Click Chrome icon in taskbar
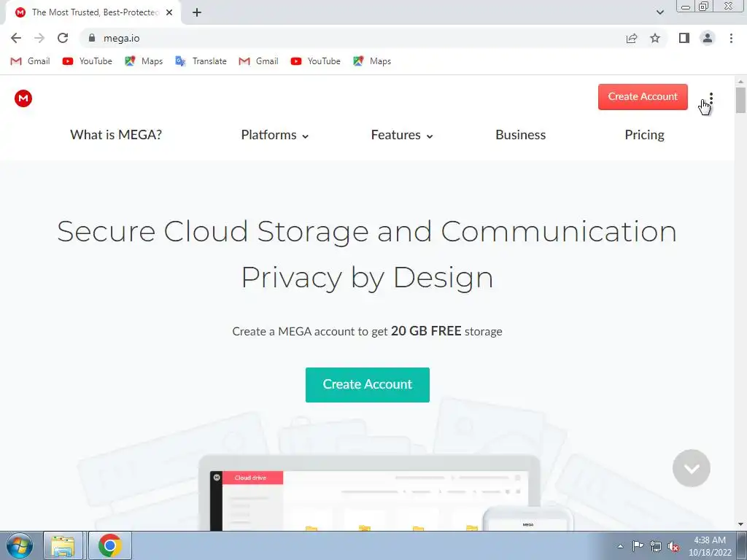Screen dimensions: 747x560 point(109,545)
